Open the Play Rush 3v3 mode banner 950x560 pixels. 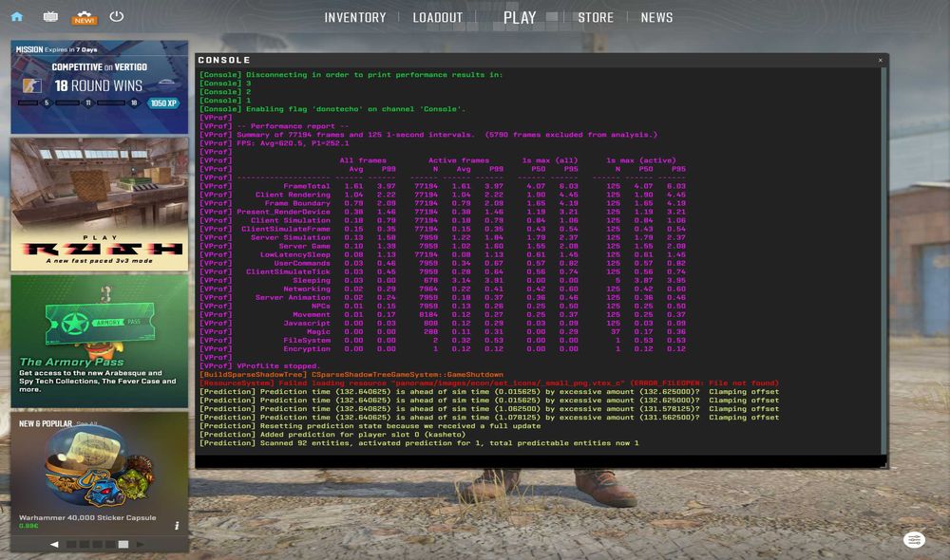[x=100, y=204]
